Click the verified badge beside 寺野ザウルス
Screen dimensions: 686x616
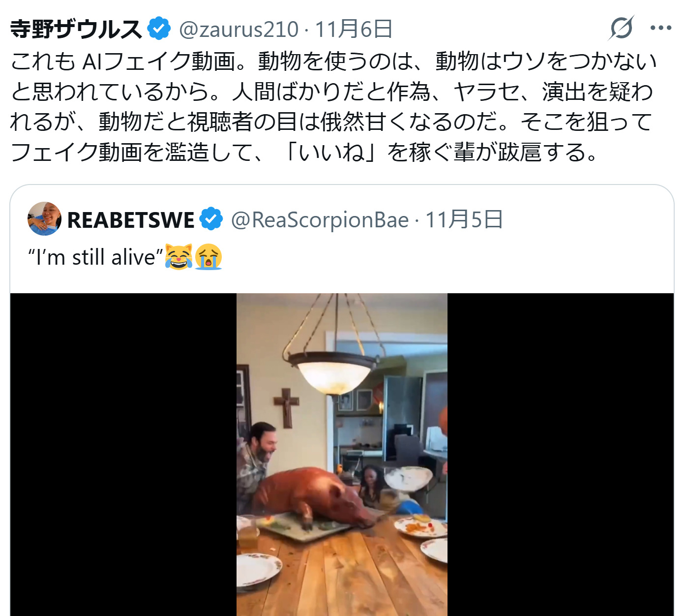coord(159,29)
